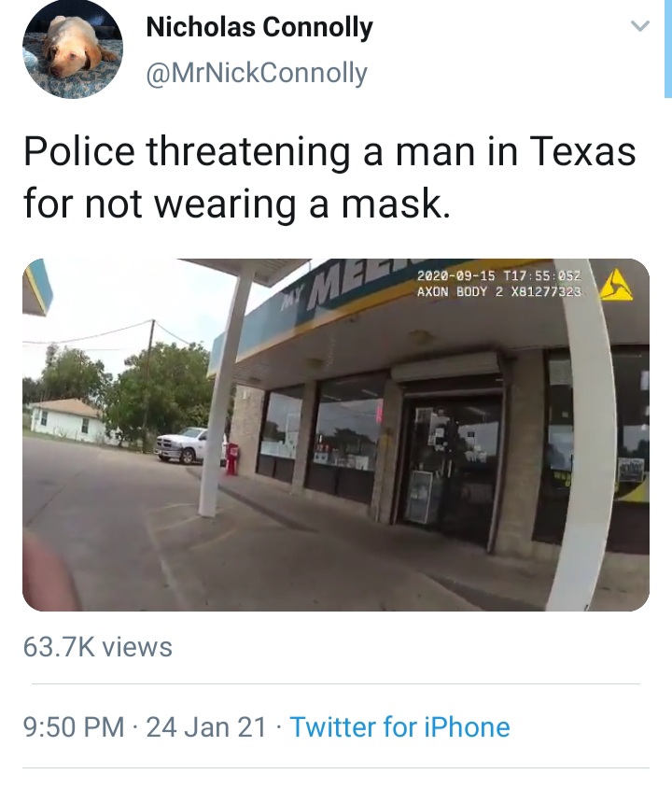Open the puppy profile avatar
This screenshot has height=788, width=672.
(x=73, y=49)
